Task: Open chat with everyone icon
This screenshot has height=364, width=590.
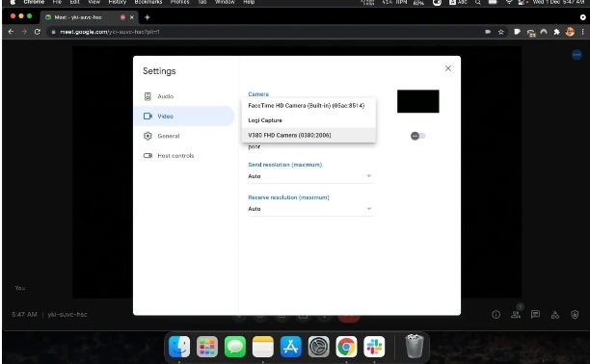Action: [535, 314]
